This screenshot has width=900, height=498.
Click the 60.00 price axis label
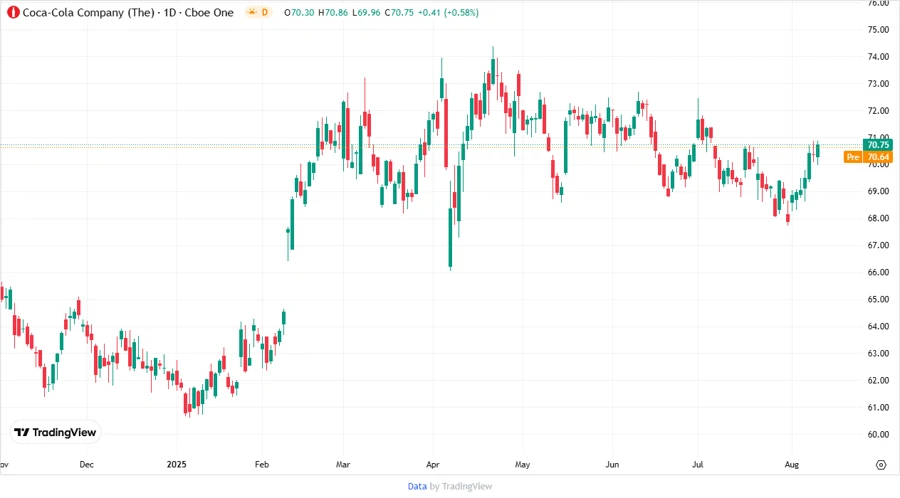(878, 435)
